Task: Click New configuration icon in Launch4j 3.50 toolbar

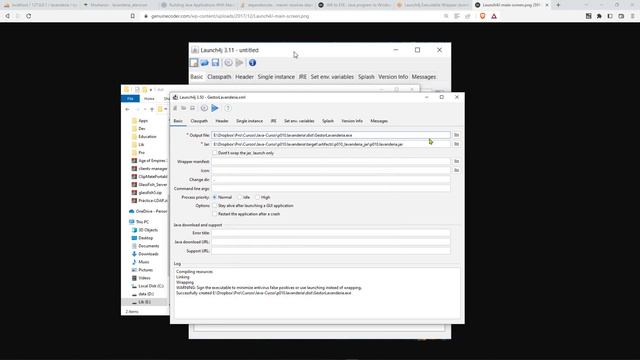Action: 175,108
